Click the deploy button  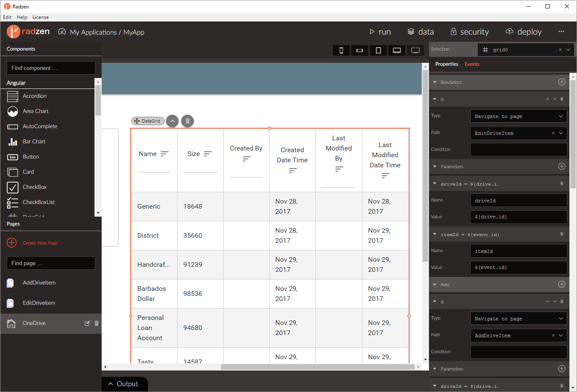point(523,32)
